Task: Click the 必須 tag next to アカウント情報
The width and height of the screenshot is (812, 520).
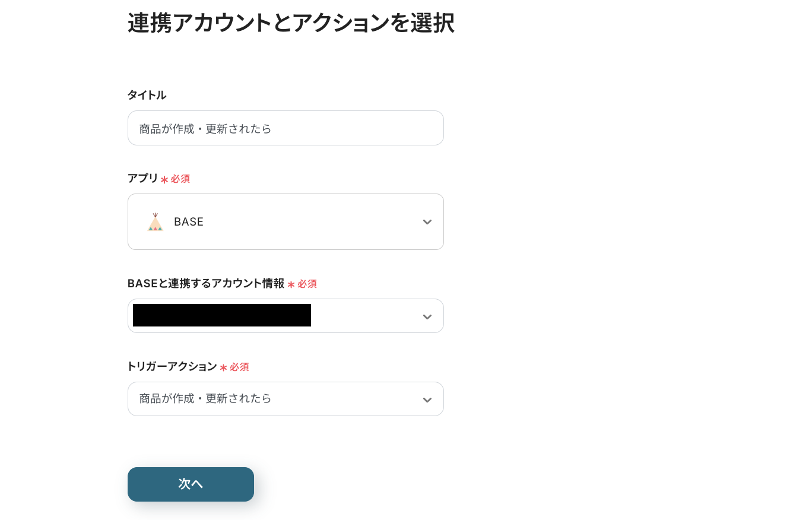Action: coord(307,284)
